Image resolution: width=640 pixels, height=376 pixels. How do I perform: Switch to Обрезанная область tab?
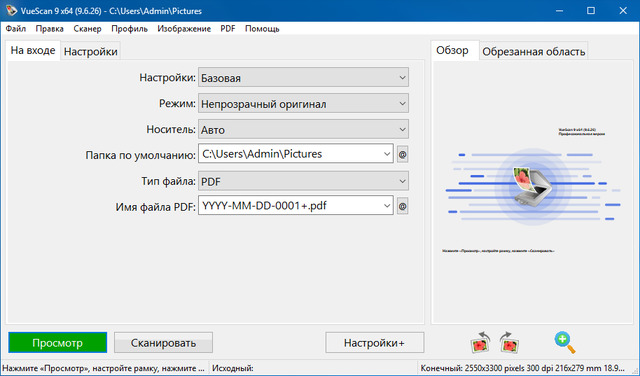pyautogui.click(x=533, y=51)
